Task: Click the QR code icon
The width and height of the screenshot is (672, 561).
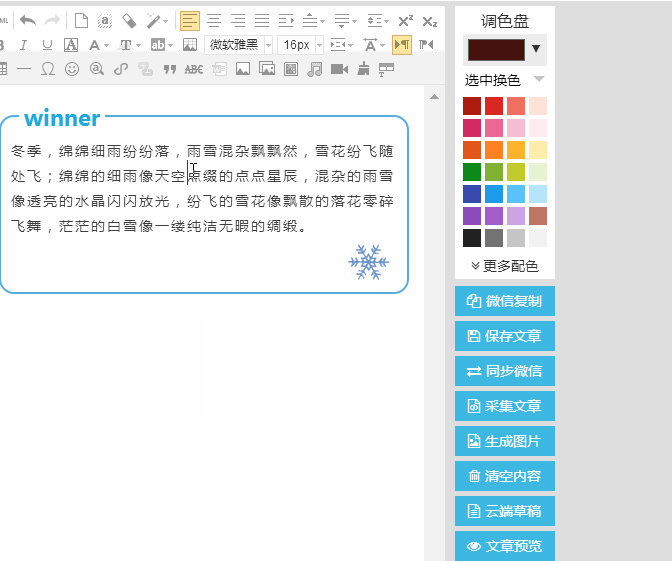Action: 291,69
